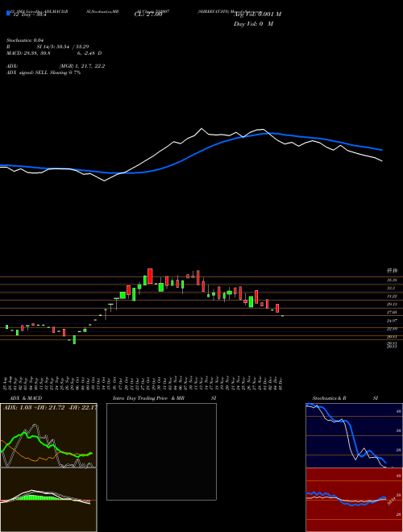Image resolution: width=403 pixels, height=532 pixels.
Task: Click the Stochastics: 0.04 readout
Action: coord(23,40)
